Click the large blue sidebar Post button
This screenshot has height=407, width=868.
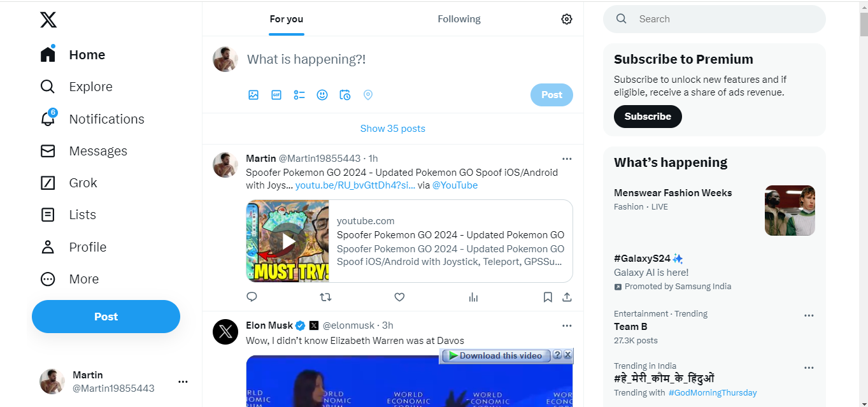pos(106,317)
